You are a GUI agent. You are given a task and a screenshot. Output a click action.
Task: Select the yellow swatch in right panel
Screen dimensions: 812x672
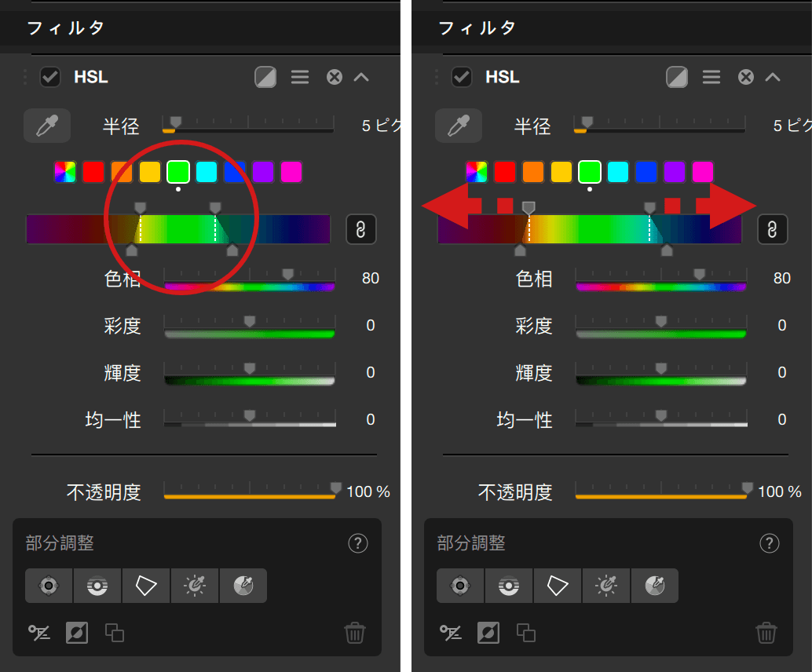561,172
